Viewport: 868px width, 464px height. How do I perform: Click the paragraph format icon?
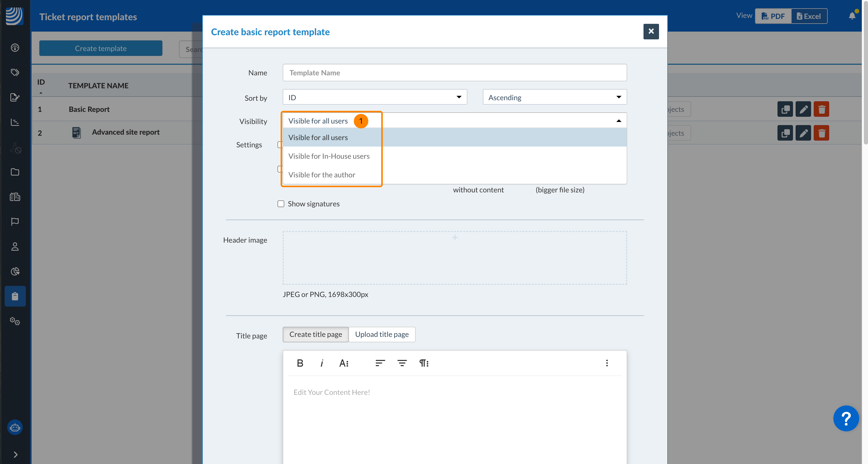point(424,363)
